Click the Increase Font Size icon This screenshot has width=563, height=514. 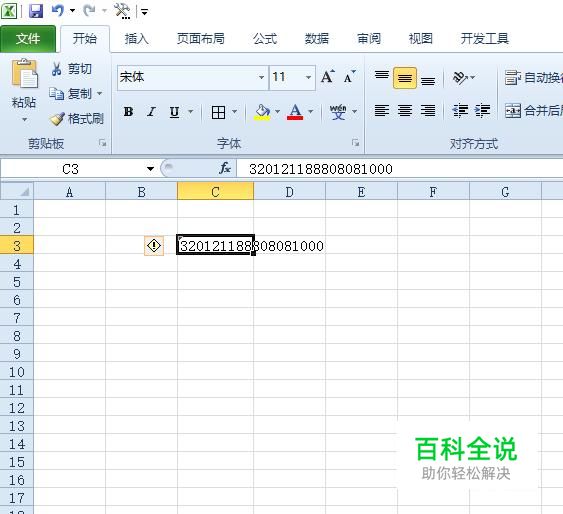[x=328, y=76]
